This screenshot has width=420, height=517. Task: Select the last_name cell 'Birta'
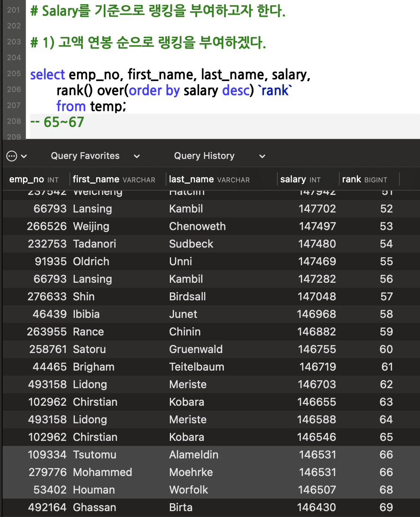tap(181, 507)
